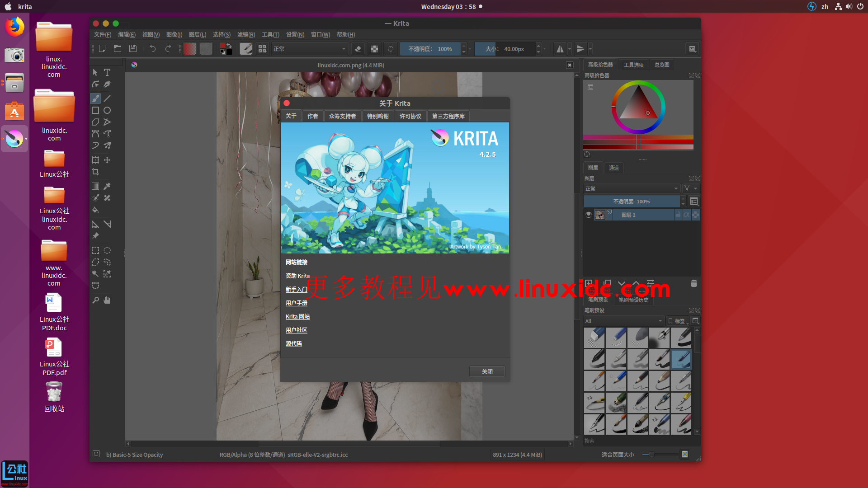
Task: Switch to 工具选项 docker tab
Action: (633, 65)
